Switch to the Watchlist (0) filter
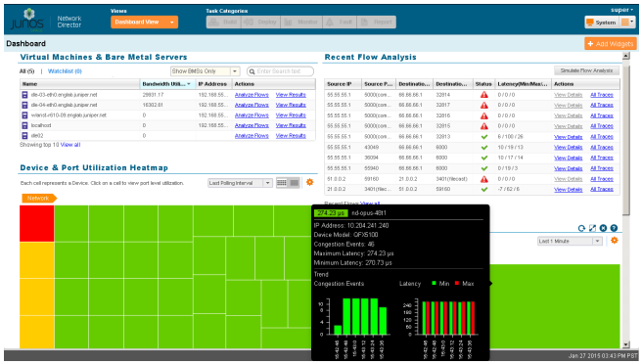642x364 pixels. pos(65,71)
